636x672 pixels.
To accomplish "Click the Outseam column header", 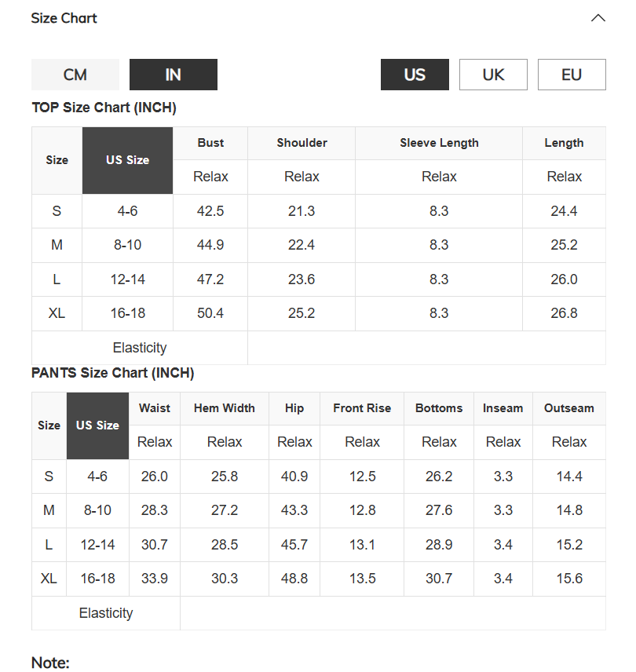I will (569, 408).
